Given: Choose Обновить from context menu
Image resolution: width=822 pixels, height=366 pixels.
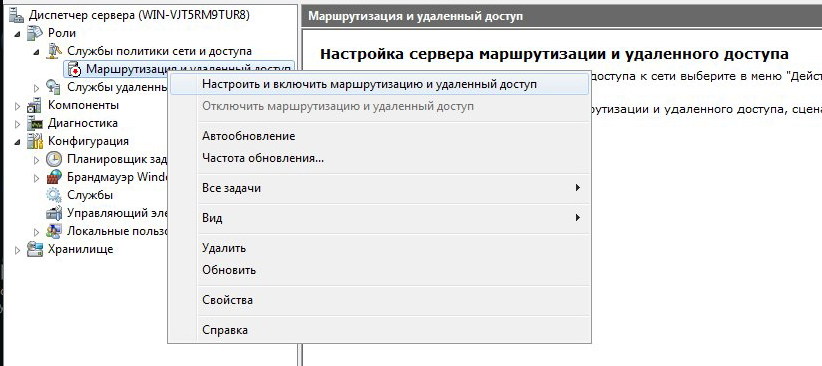Looking at the screenshot, I should (380, 270).
